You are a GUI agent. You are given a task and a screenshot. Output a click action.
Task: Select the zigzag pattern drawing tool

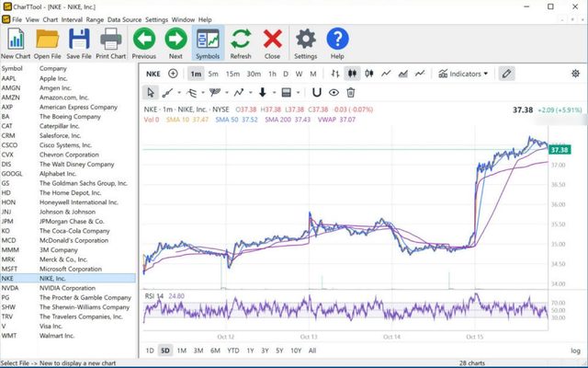pyautogui.click(x=239, y=92)
